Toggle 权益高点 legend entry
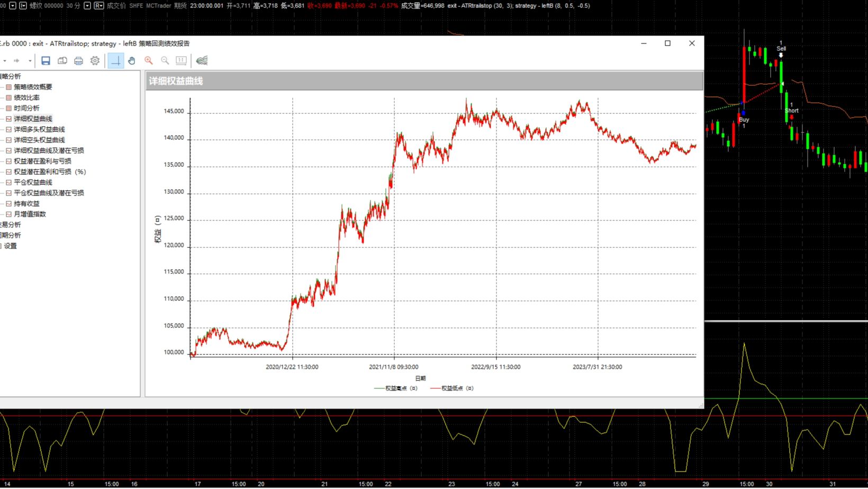Screen dimensions: 868x489 tap(395, 388)
